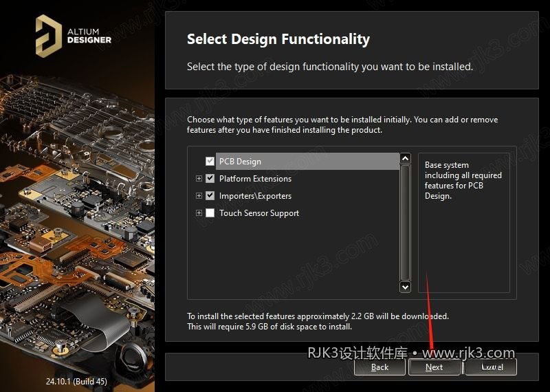
Task: Click the Select Design Functionality heading
Action: pos(278,39)
